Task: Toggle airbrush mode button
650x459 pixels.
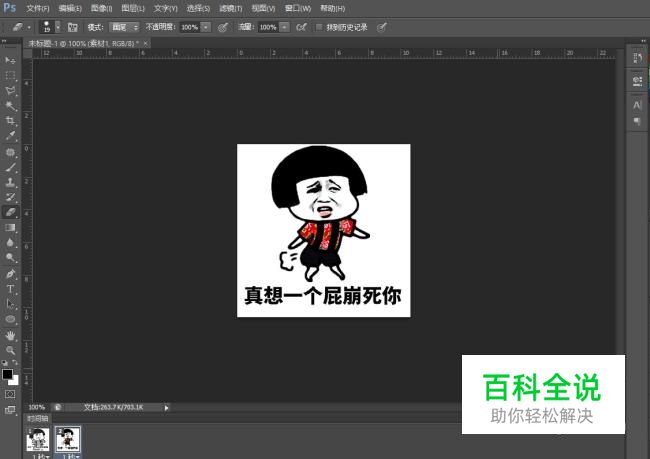Action: point(301,27)
